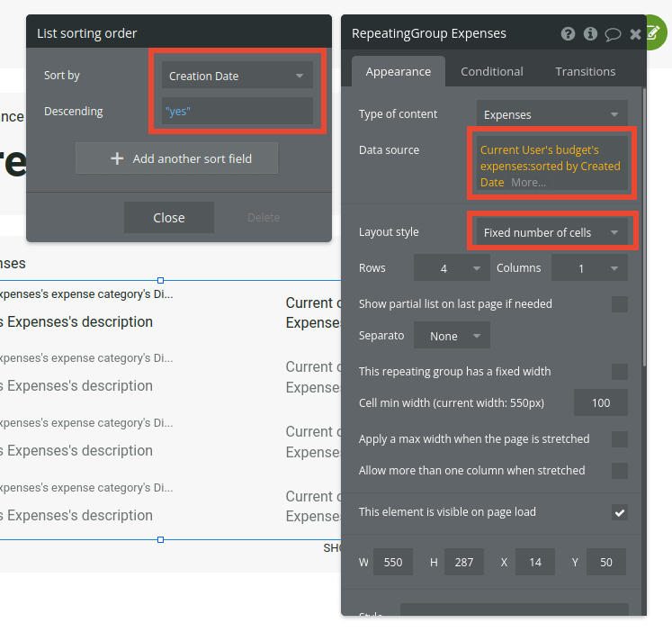The width and height of the screenshot is (672, 632).
Task: Click the Y position field showing 50
Action: coord(606,562)
